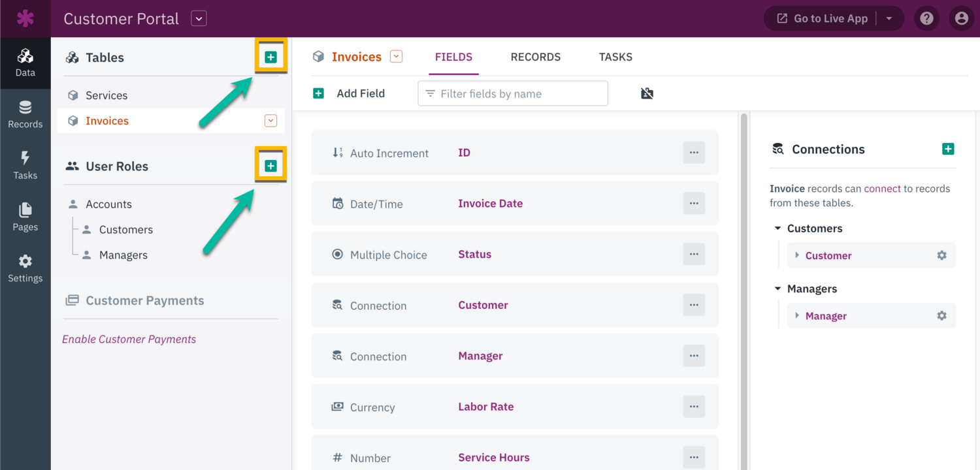The height and width of the screenshot is (470, 980).
Task: Add a new connection with plus icon
Action: 948,149
